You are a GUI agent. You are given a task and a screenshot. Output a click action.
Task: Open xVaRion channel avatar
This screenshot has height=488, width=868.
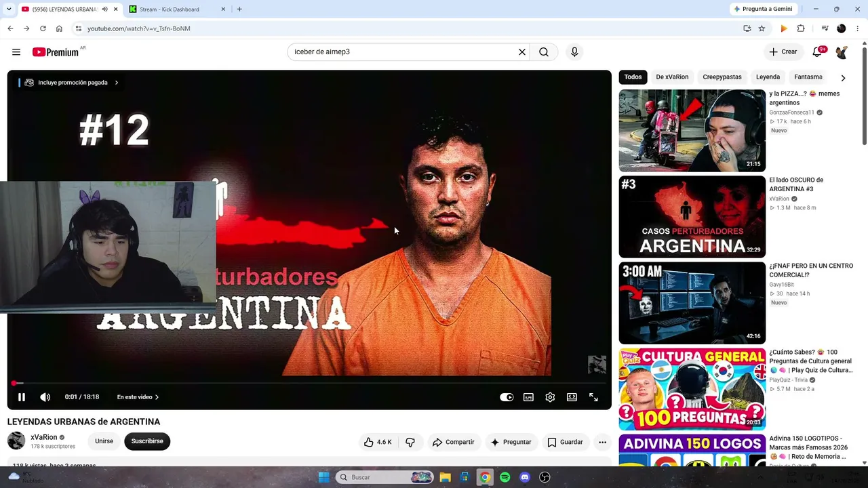[16, 441]
